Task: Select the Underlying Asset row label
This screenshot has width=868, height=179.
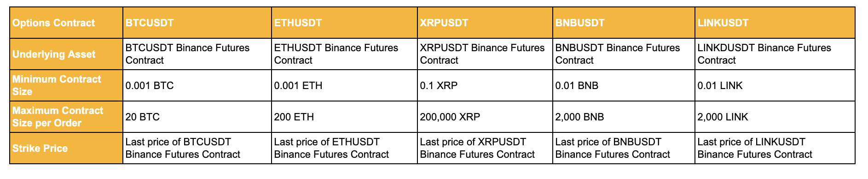Action: click(x=66, y=54)
